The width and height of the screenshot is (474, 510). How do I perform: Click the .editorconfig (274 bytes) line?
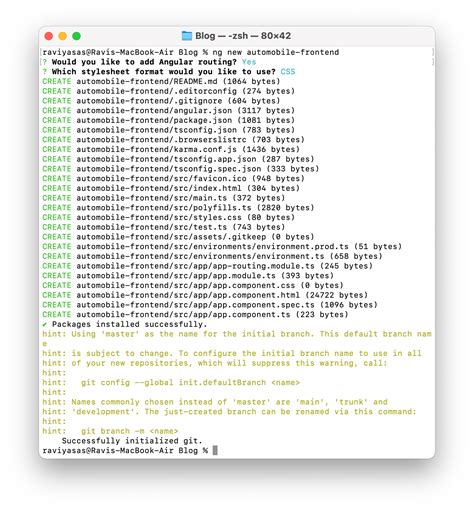pyautogui.click(x=168, y=91)
